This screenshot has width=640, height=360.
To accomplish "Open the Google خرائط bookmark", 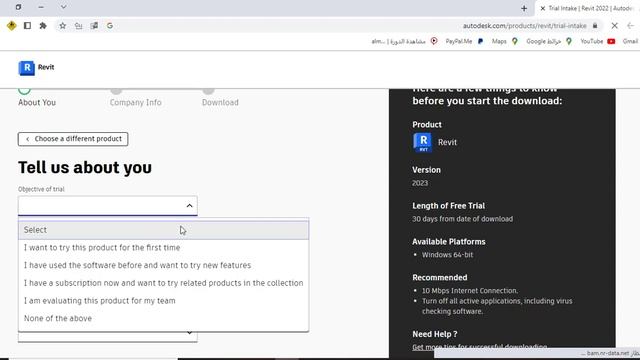I will coord(549,41).
